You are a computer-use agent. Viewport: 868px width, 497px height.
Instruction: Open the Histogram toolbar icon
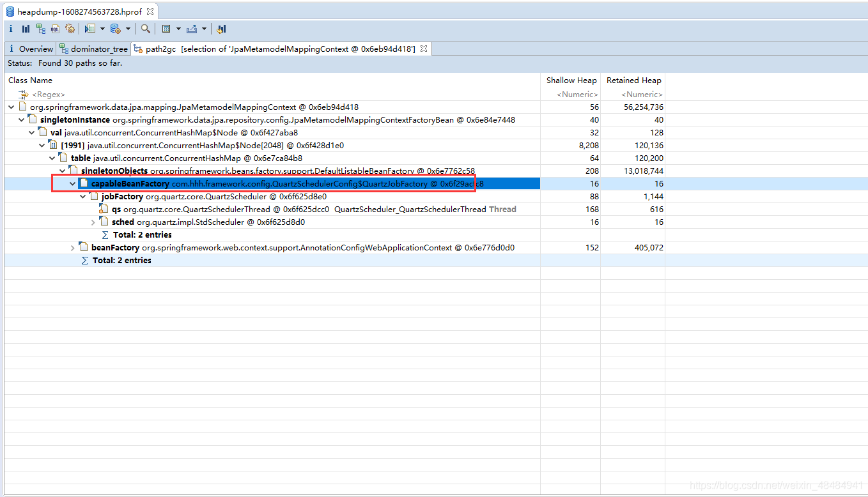pyautogui.click(x=26, y=29)
